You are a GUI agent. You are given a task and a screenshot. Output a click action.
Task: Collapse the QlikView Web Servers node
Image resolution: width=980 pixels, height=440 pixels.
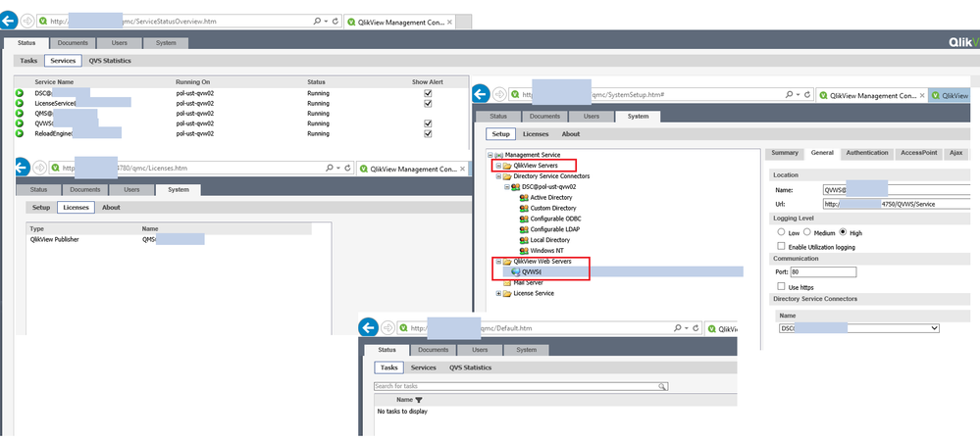pyautogui.click(x=498, y=262)
